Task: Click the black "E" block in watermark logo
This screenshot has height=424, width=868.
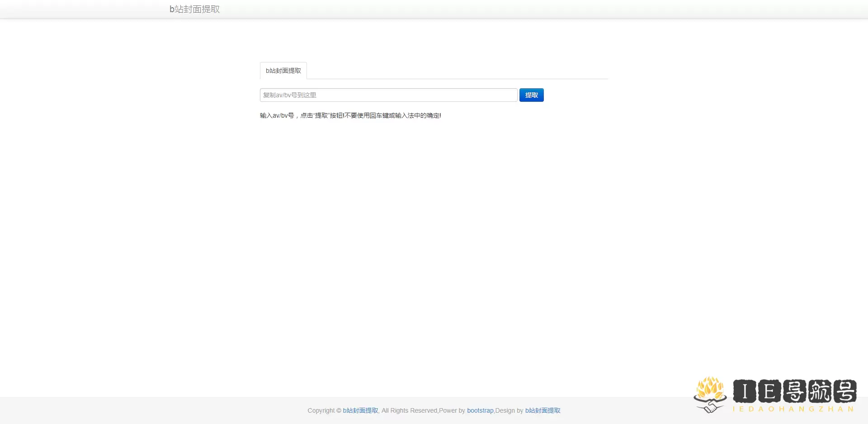Action: [x=769, y=391]
